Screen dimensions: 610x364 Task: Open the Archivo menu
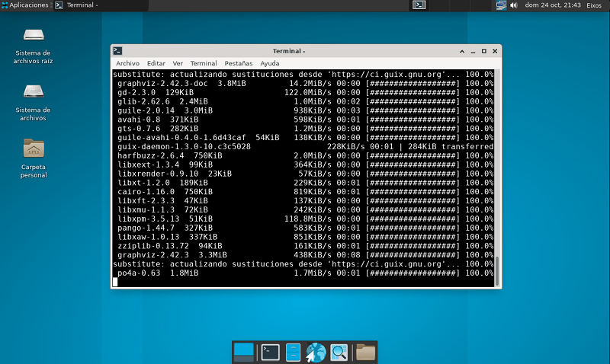pos(127,63)
